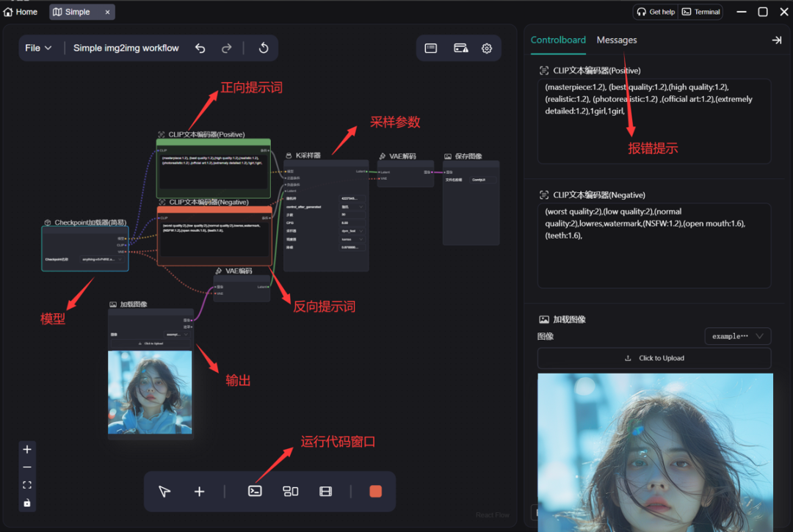
Task: Toggle the canvas lock icon at bottom left
Action: coord(27,502)
